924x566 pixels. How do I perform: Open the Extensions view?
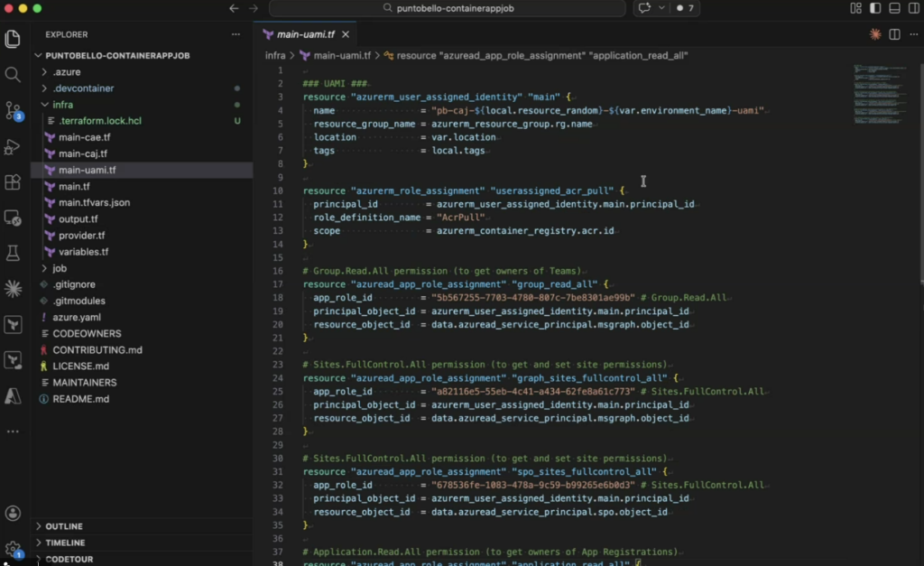pyautogui.click(x=13, y=182)
